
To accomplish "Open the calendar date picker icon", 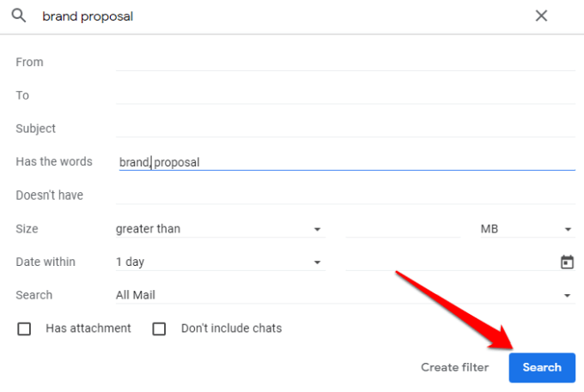I will click(567, 262).
